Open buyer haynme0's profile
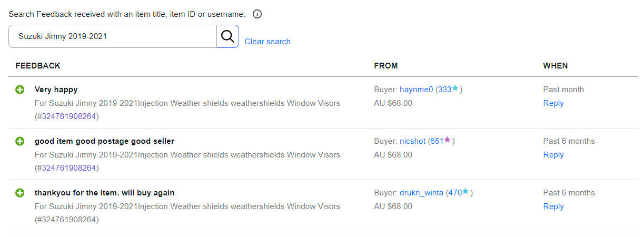Screen dimensions: 644x237 click(416, 90)
